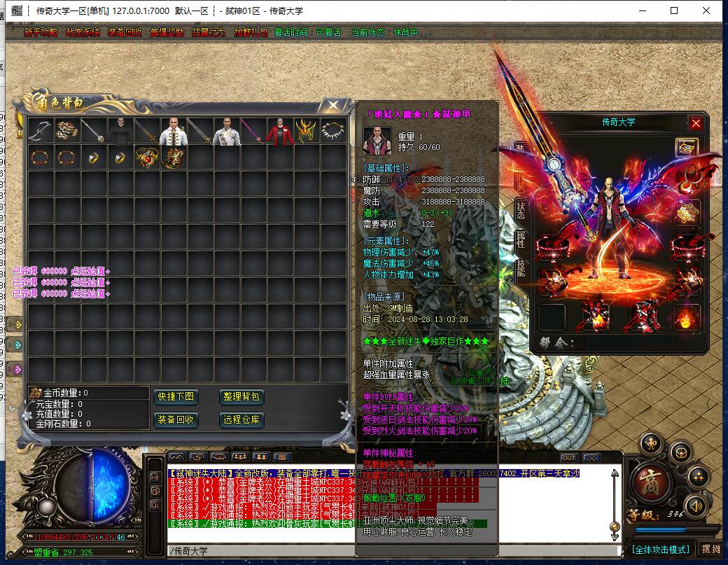The image size is (728, 565).
Task: Select the golden dragon ornament item
Action: 67,131
